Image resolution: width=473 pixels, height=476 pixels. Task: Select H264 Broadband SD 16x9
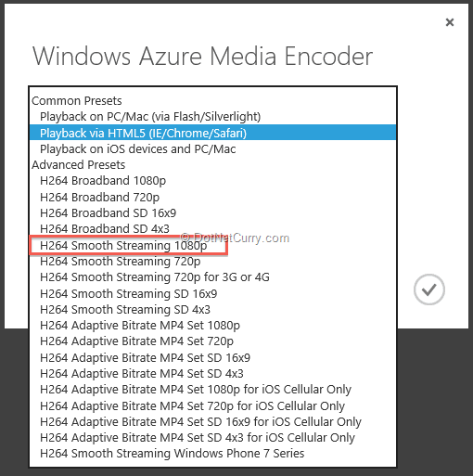(x=212, y=212)
